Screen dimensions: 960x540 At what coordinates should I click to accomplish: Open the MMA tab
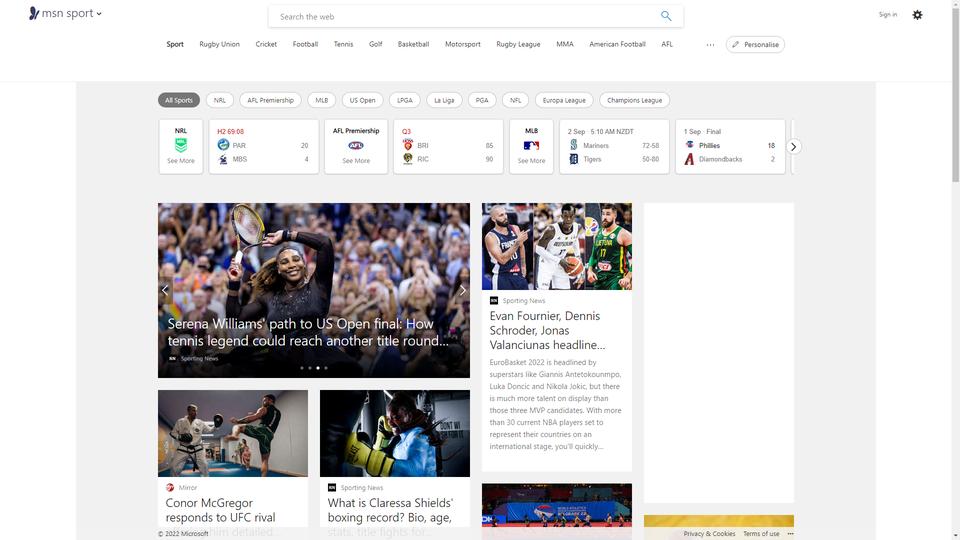click(x=565, y=44)
